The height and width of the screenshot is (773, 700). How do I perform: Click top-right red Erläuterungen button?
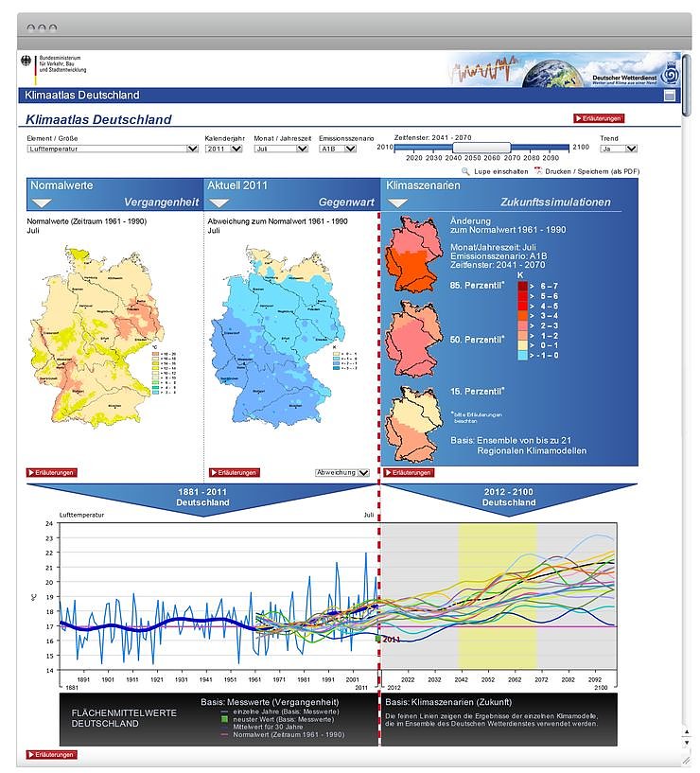599,119
